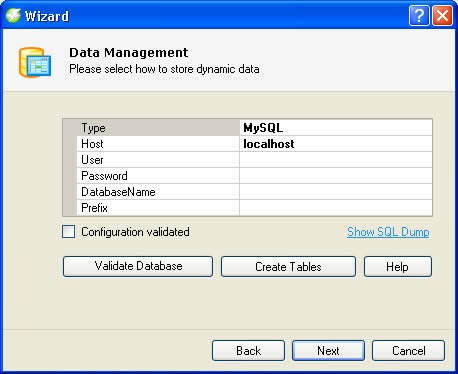Select the Type property row label
458x374 pixels.
point(158,128)
